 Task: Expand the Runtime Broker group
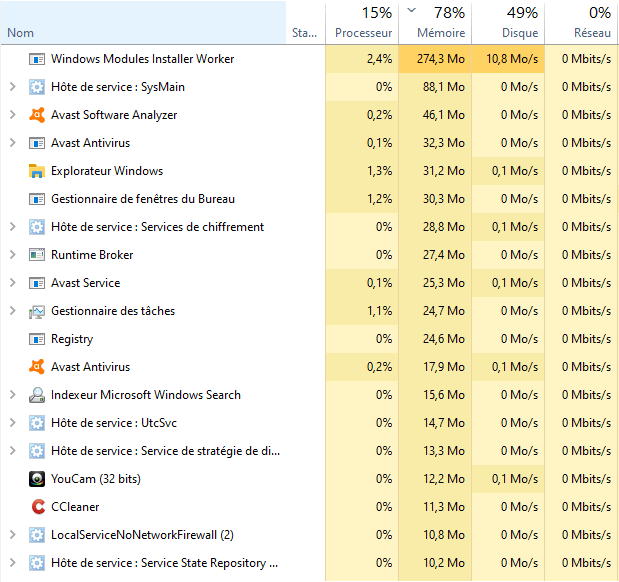click(x=13, y=255)
